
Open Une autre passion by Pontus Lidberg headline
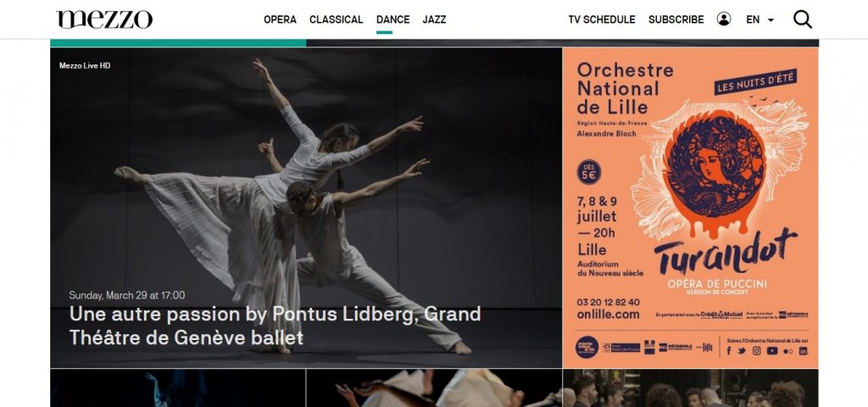275,325
